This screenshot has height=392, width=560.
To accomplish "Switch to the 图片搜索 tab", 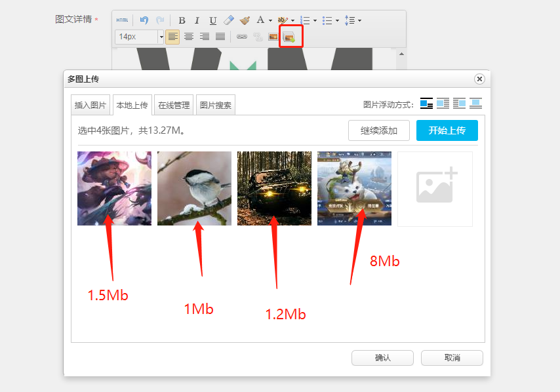I will [215, 105].
